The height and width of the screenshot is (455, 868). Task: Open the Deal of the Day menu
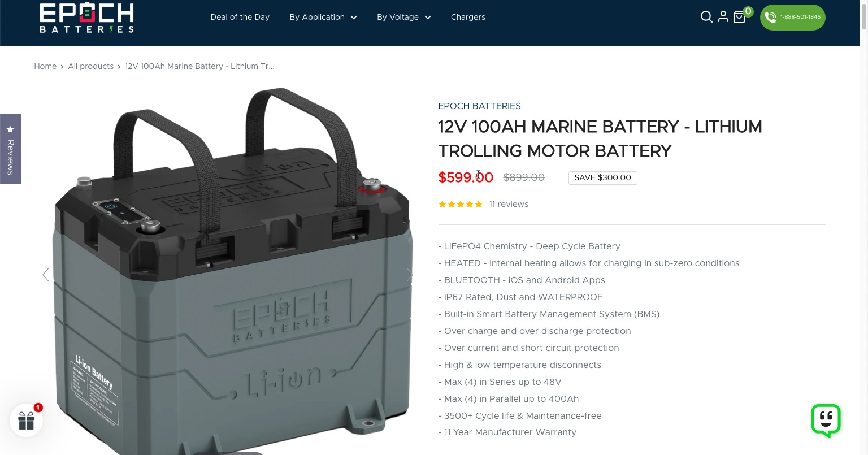click(x=240, y=17)
